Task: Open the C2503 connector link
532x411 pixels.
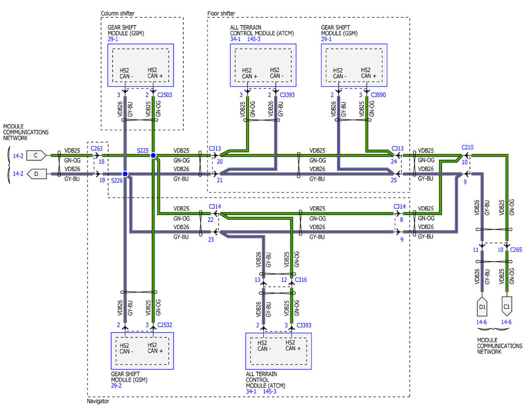Action: click(x=165, y=94)
